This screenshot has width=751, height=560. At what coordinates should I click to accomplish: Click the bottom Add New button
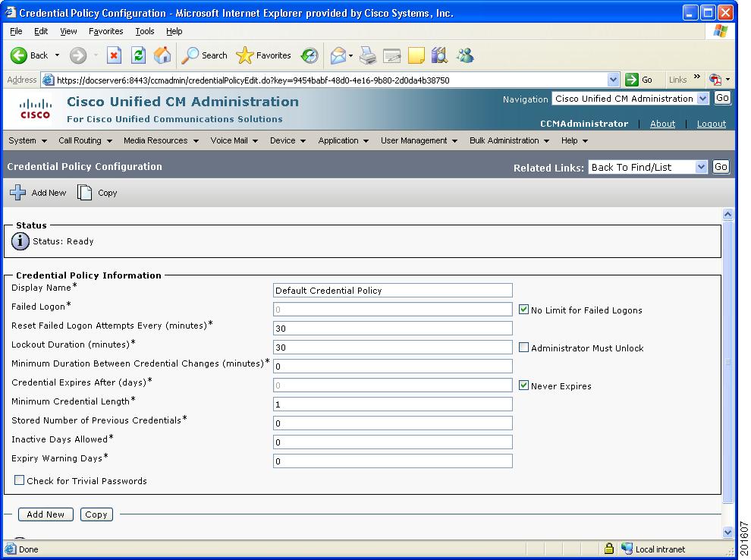(46, 514)
